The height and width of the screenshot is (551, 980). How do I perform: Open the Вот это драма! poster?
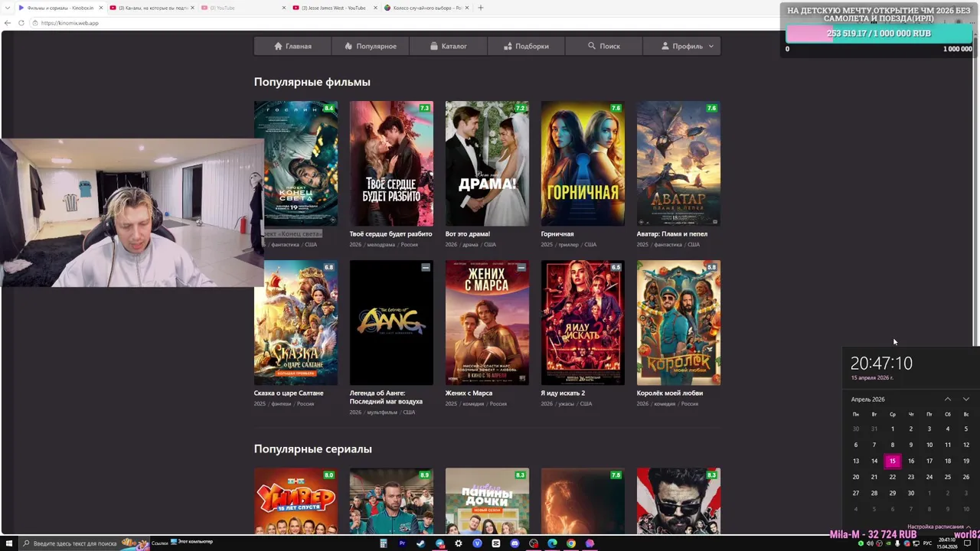[x=487, y=163]
